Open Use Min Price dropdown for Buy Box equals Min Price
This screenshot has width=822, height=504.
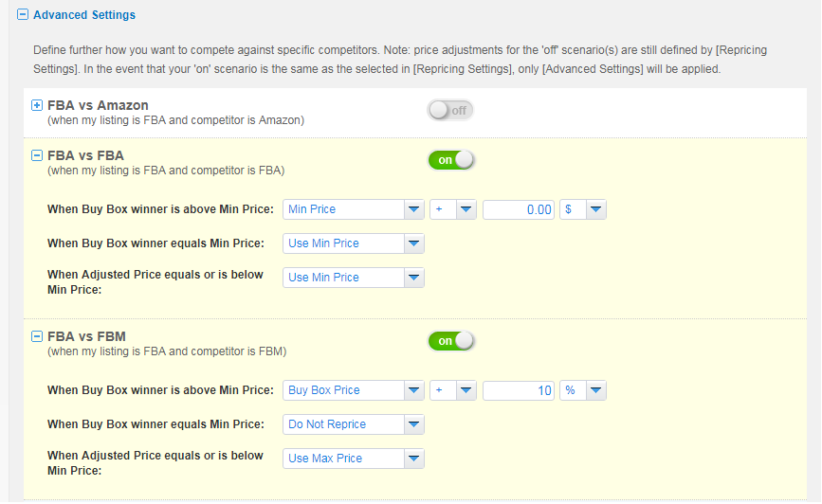coord(354,243)
